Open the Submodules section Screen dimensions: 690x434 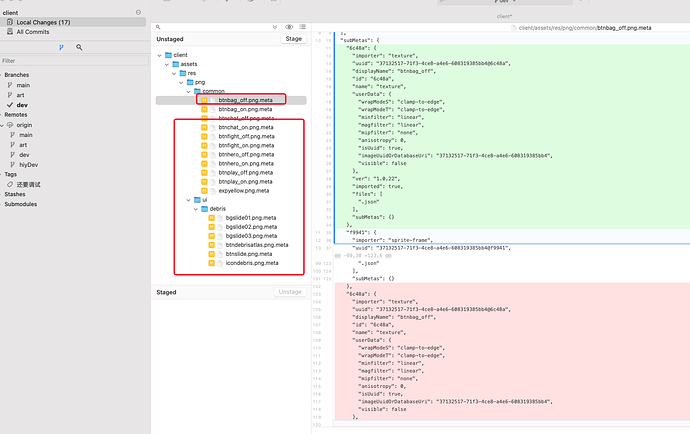pyautogui.click(x=21, y=204)
